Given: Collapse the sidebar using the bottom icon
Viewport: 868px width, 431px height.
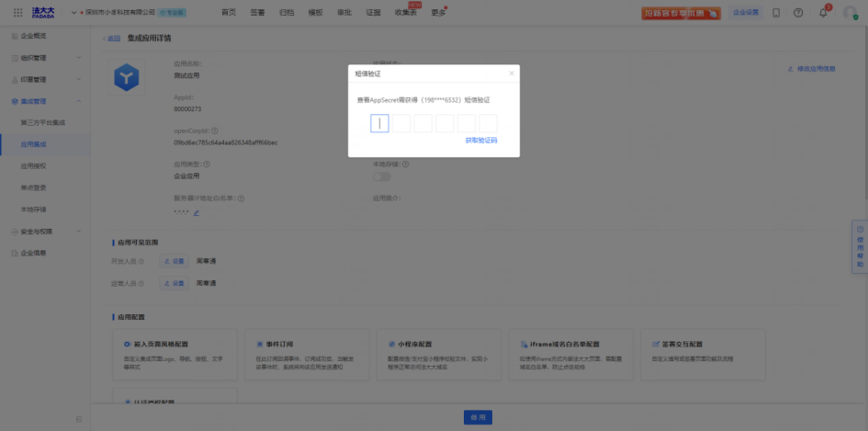Looking at the screenshot, I should tap(79, 419).
